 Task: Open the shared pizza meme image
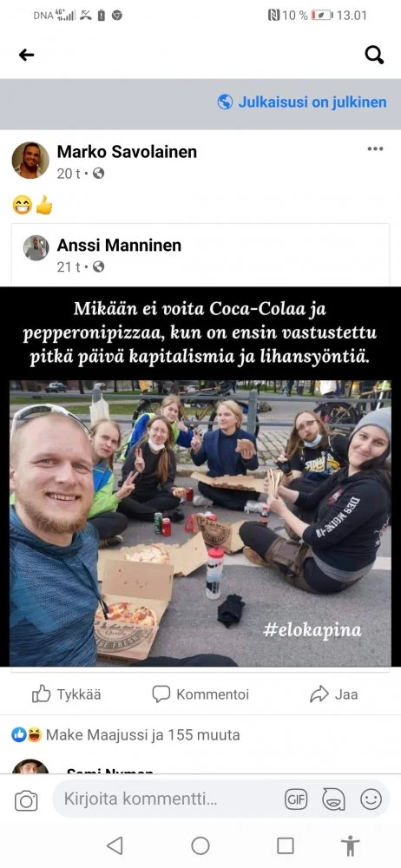coord(200,477)
